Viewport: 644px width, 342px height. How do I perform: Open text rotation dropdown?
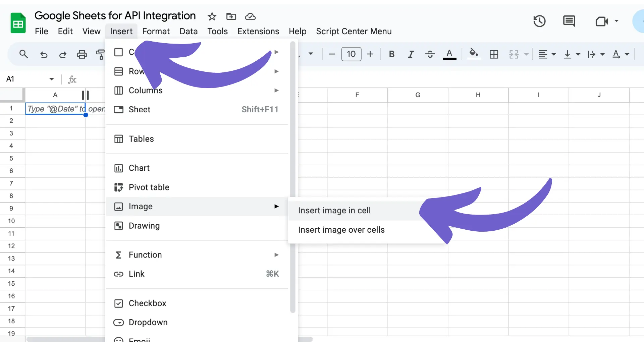click(621, 54)
